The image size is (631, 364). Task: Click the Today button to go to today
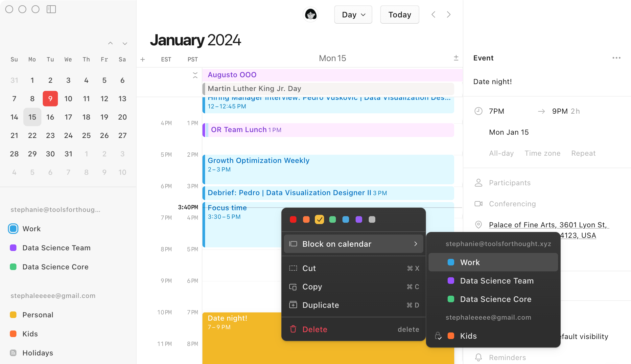[x=400, y=14]
